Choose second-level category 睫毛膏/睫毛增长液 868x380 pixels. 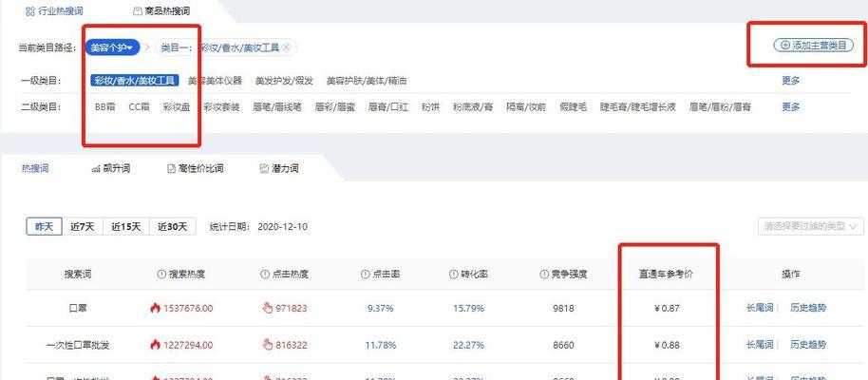[x=638, y=107]
